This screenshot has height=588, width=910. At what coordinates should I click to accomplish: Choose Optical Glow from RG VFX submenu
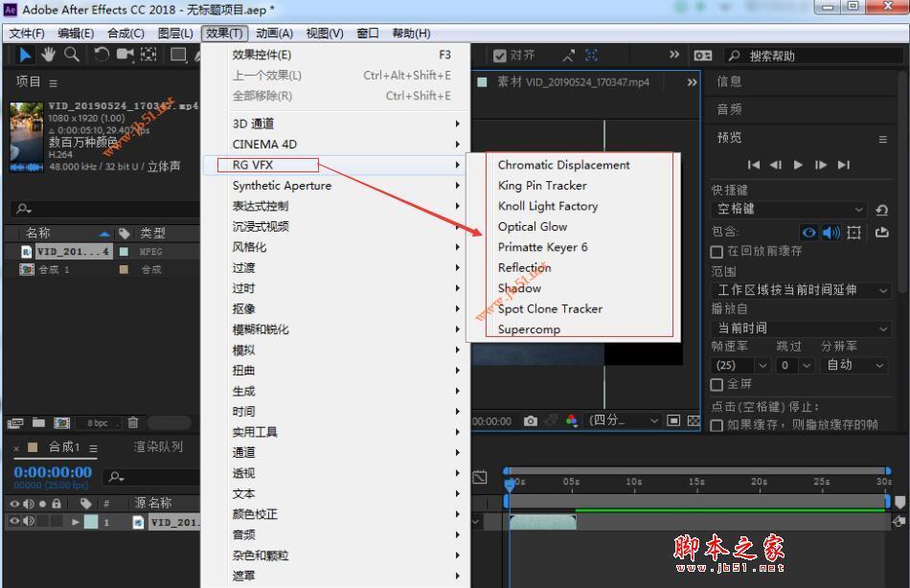533,226
